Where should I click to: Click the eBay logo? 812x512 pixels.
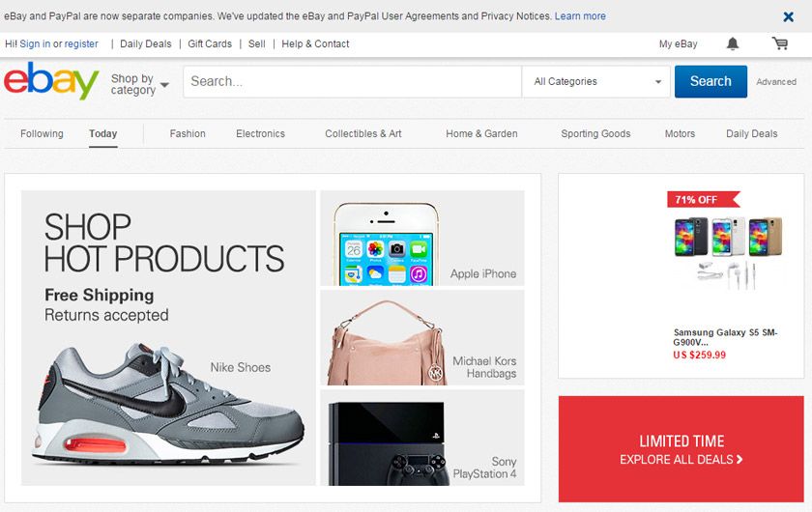pyautogui.click(x=51, y=81)
